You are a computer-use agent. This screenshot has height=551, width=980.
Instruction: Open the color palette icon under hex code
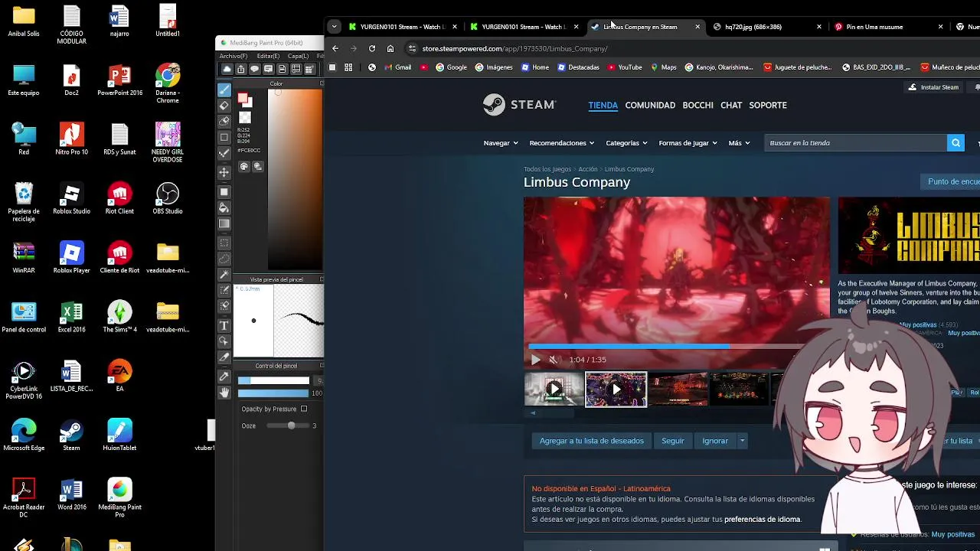pos(244,166)
